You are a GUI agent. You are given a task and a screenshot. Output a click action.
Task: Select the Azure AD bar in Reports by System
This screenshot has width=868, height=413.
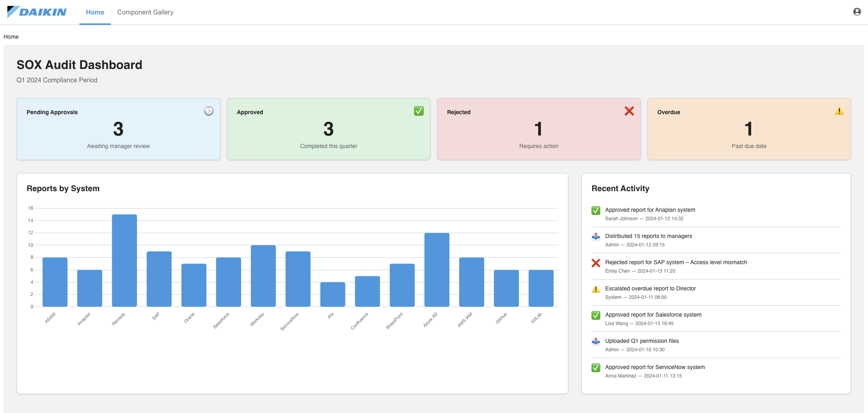(x=437, y=268)
